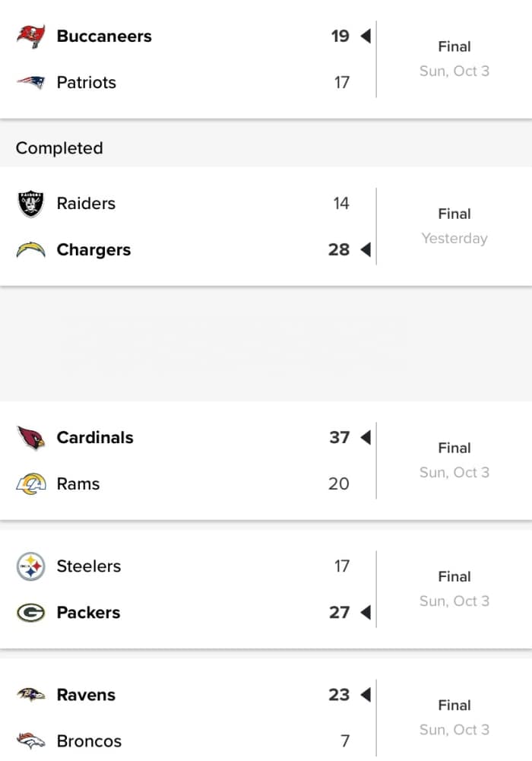This screenshot has width=532, height=761.
Task: Click the Yesterday date label
Action: pos(454,238)
